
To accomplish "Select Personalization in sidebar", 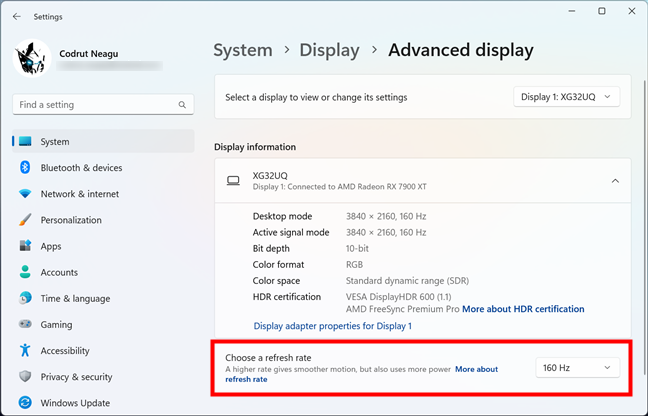I will tap(103, 220).
